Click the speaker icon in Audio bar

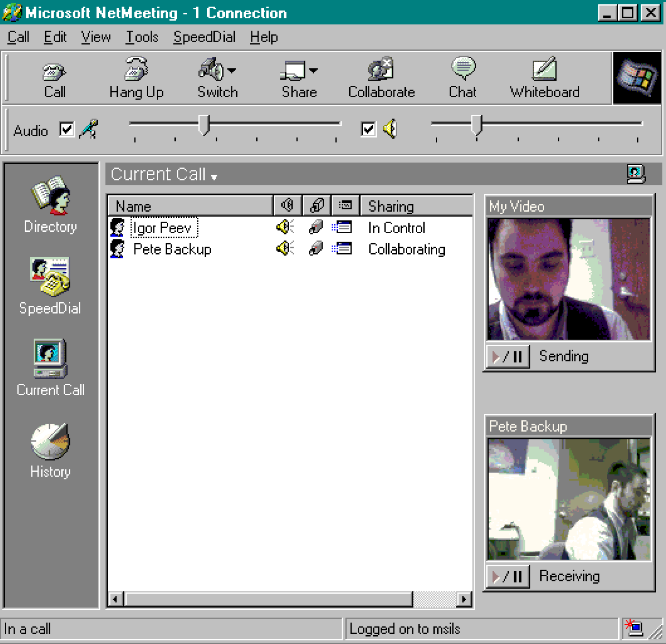pos(390,129)
